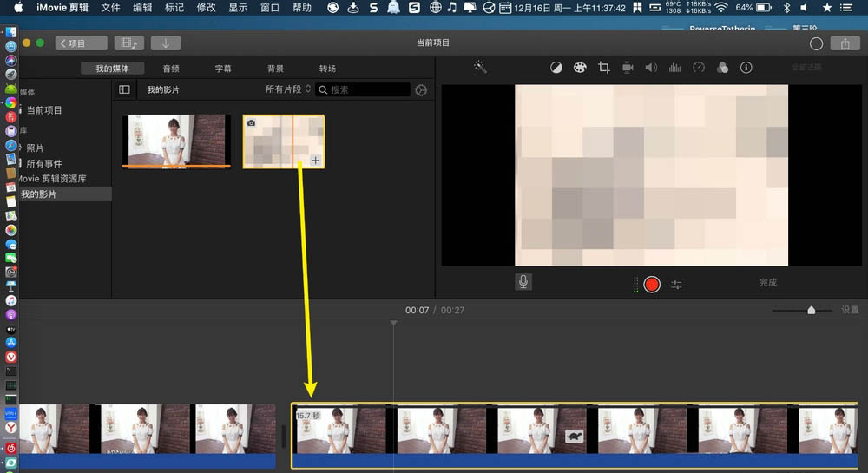Open the 显示 menu
868x473 pixels.
click(x=238, y=8)
